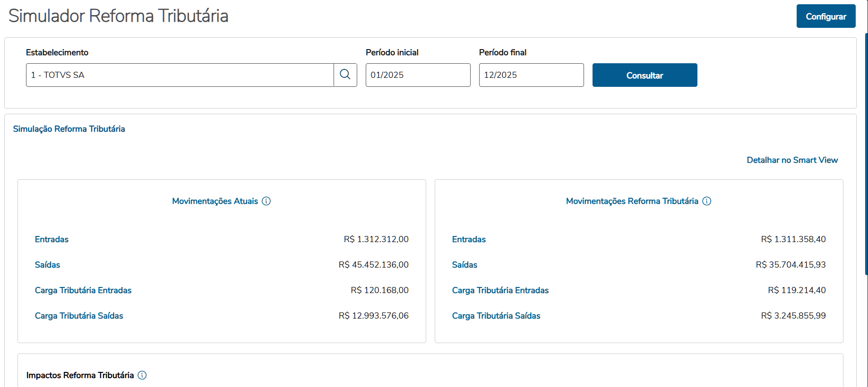The image size is (868, 387).
Task: Click Carga Tributária Saídas in Movimentações Atuais
Action: [x=79, y=316]
